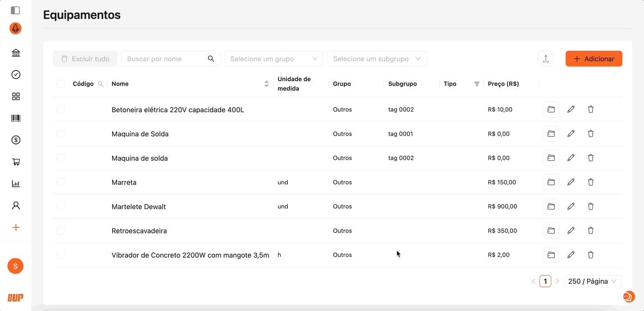
Task: Click the bank building sidebar icon
Action: (16, 53)
